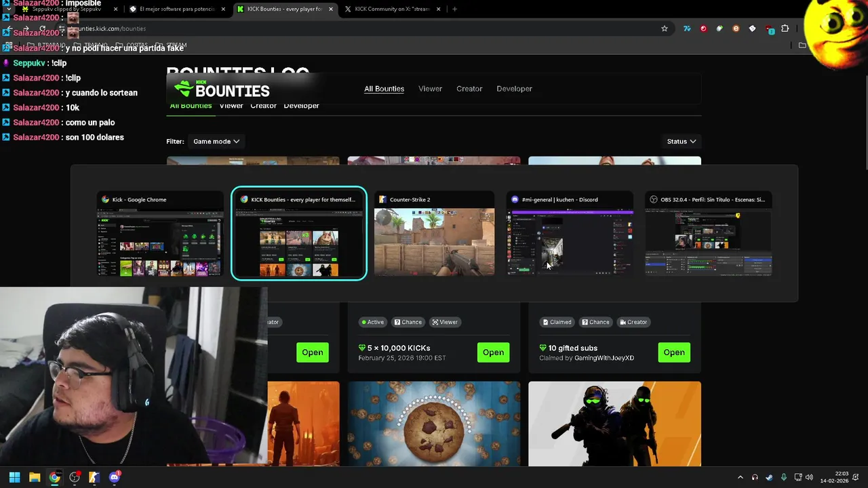Open the Viewer bounties section in header
Screen dimensions: 868x488
430,89
